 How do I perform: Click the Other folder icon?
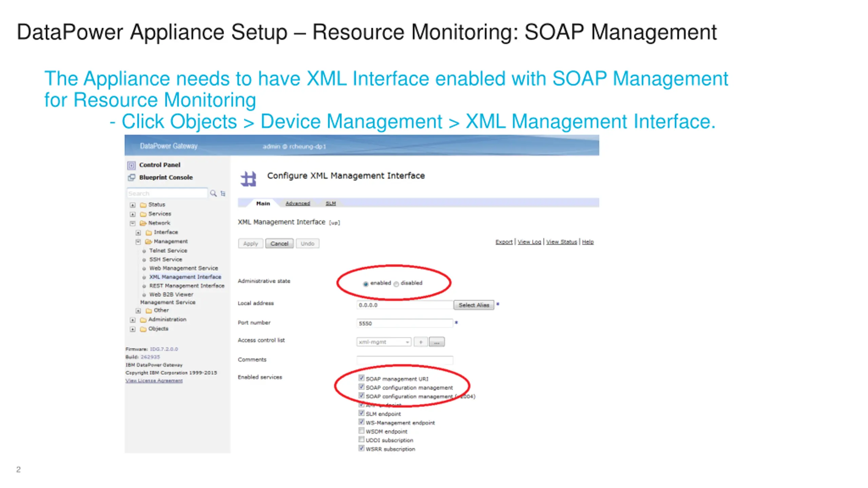point(149,311)
